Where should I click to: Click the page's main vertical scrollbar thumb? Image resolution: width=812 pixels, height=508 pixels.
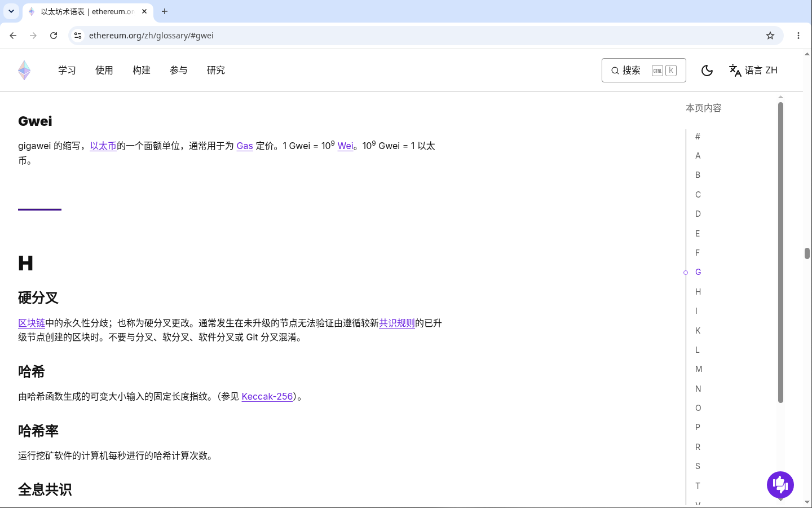point(807,253)
